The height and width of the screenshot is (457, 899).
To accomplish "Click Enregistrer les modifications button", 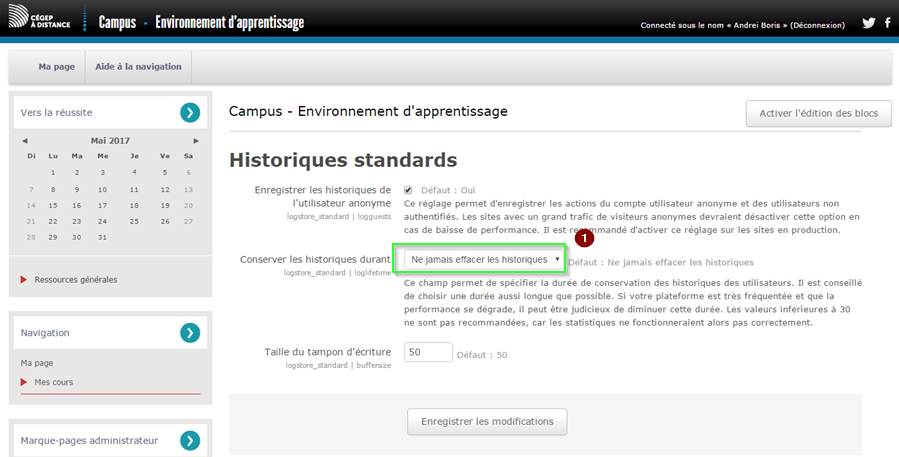I will tap(487, 422).
